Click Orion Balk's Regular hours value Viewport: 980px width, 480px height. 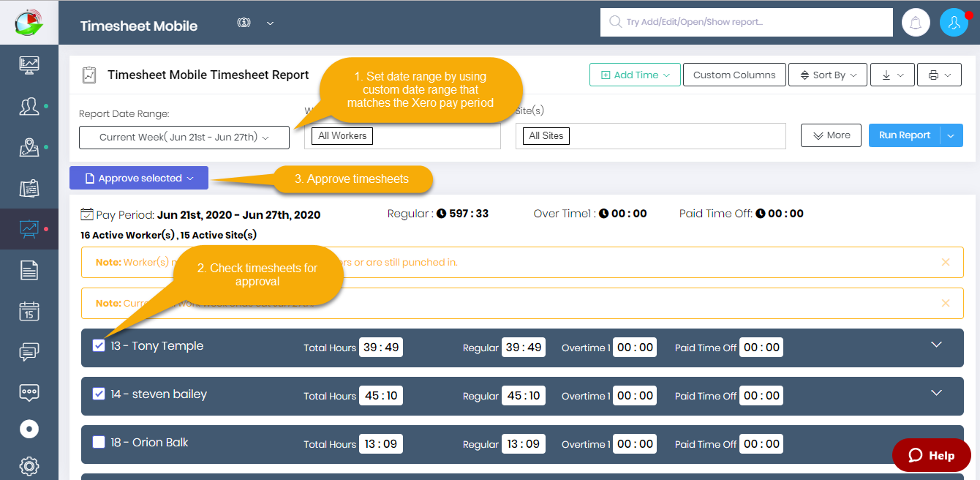[524, 444]
